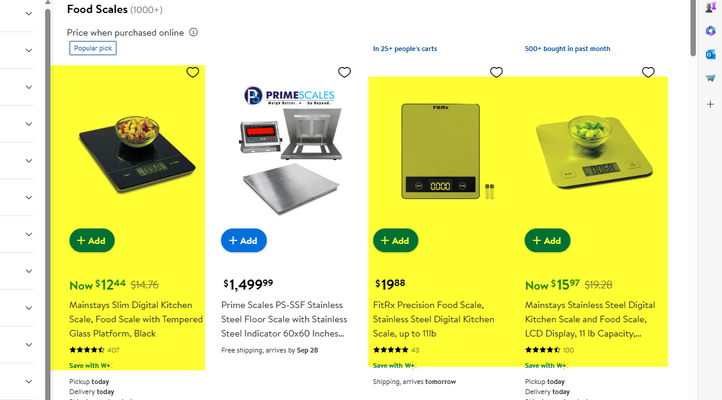Screen dimensions: 722x400
Task: Add Mainstays Slim Digital Kitchen Scale to cart
Action: point(92,240)
